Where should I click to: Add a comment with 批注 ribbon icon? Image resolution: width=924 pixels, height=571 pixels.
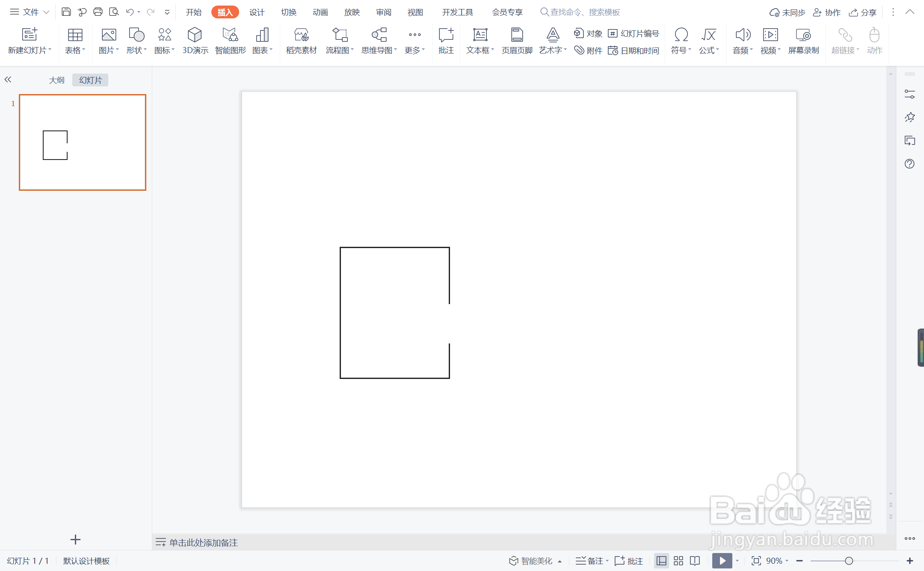pyautogui.click(x=446, y=35)
